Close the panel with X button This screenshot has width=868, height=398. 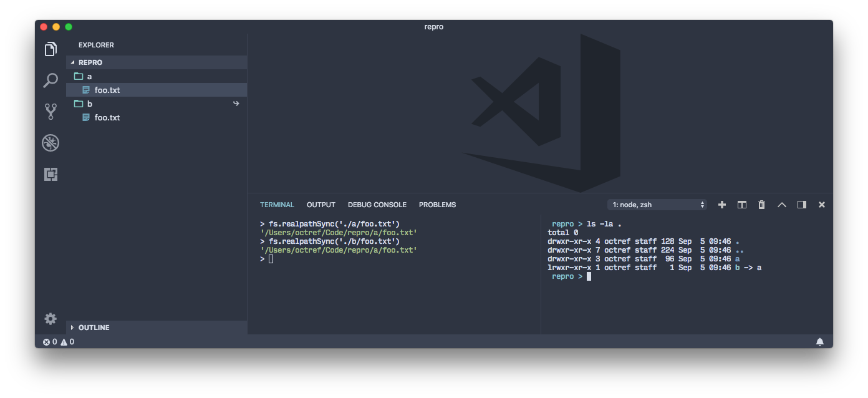[x=821, y=204]
